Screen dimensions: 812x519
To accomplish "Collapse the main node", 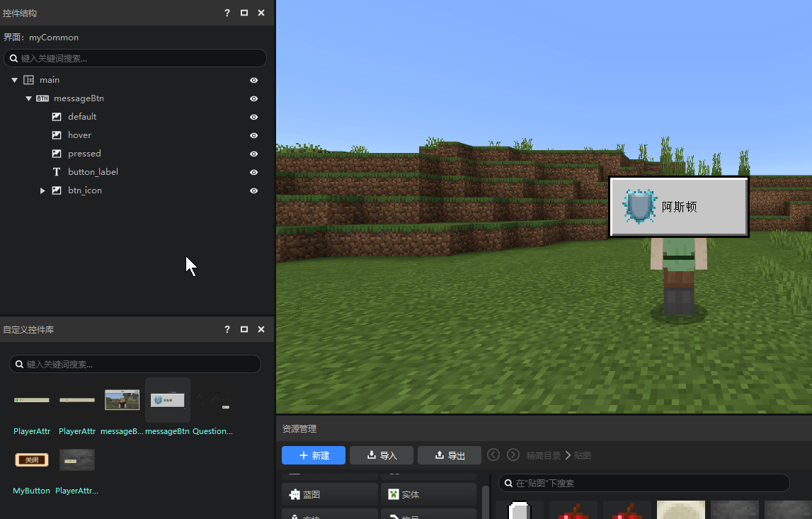I will (x=14, y=80).
